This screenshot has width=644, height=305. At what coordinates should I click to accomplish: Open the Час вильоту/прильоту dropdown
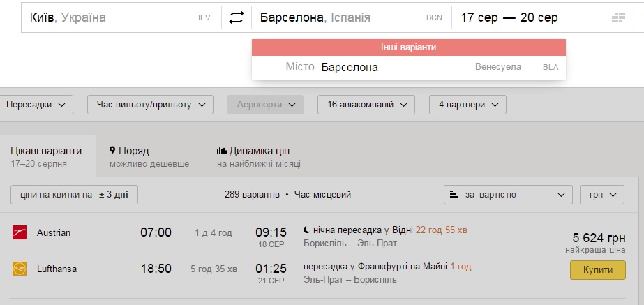(x=150, y=105)
